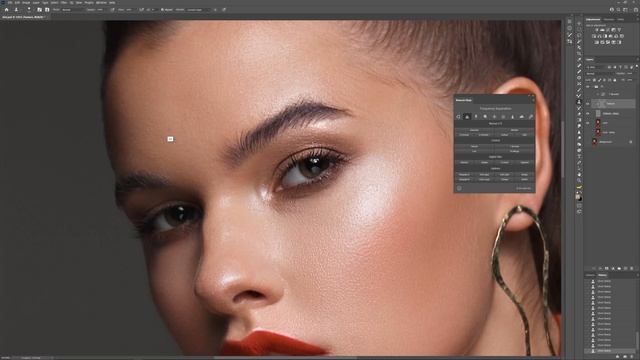Open layer filter Kind dropdown

[595, 67]
